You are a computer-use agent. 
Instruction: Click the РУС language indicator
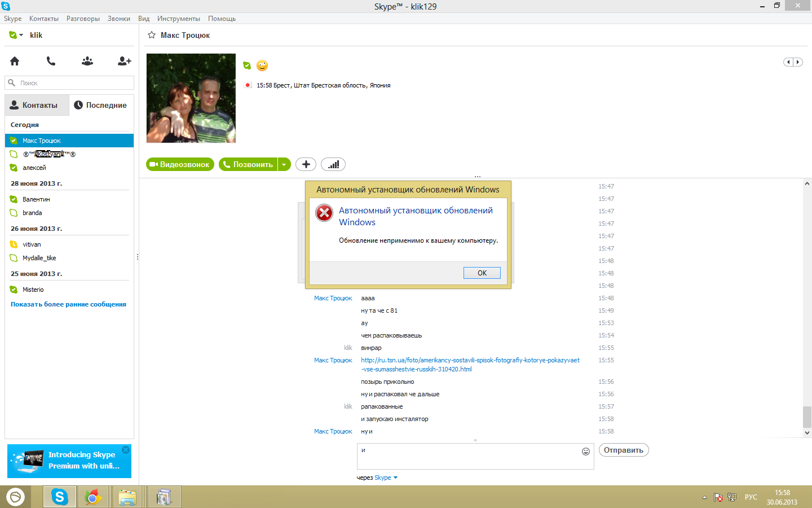click(751, 497)
